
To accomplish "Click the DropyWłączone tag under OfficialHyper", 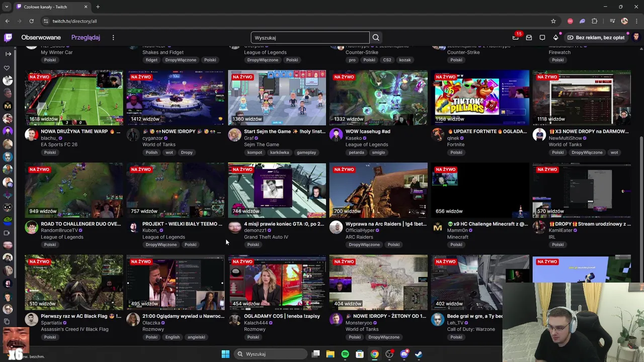I will (364, 245).
